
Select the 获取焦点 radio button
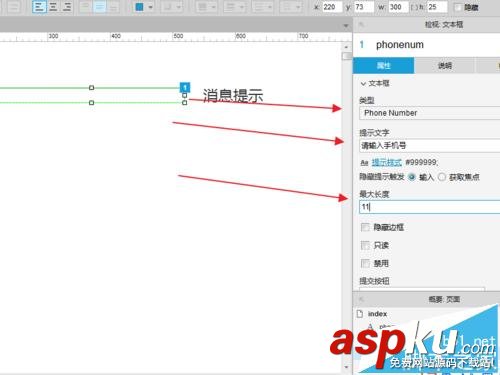(x=442, y=177)
